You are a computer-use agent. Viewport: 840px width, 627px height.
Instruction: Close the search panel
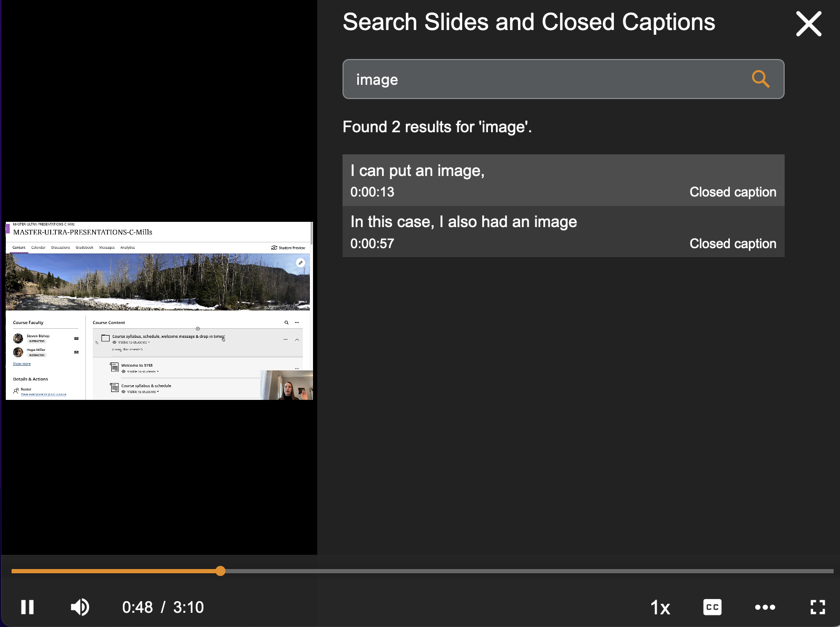pyautogui.click(x=808, y=24)
